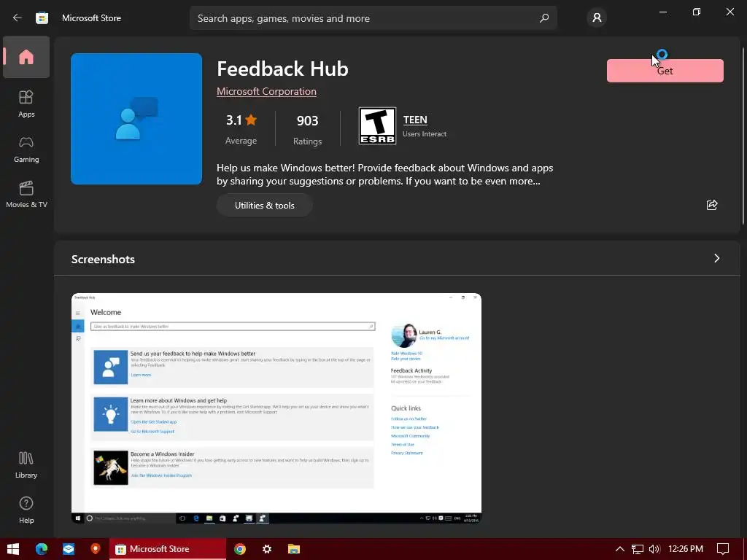Open the Apps section in sidebar

pyautogui.click(x=26, y=104)
